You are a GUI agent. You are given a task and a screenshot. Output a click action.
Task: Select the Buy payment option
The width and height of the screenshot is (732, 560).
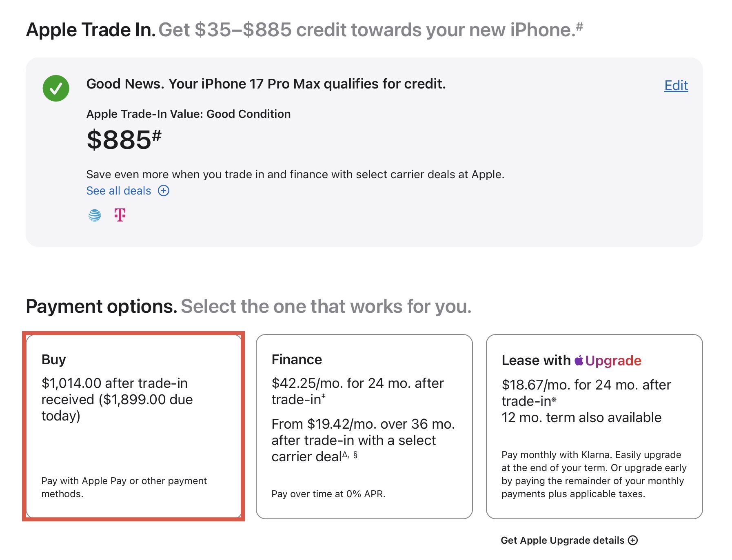[134, 426]
